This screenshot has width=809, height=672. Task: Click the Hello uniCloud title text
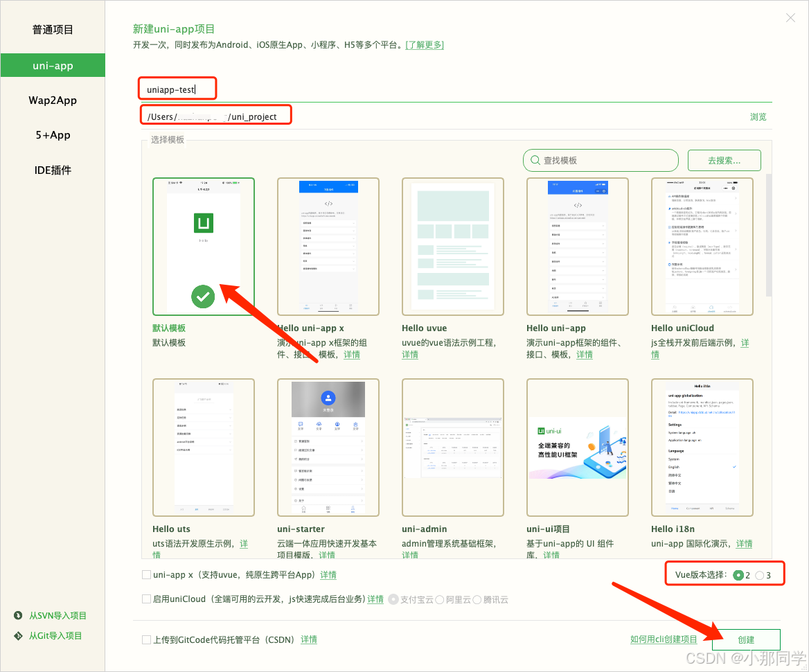(682, 328)
